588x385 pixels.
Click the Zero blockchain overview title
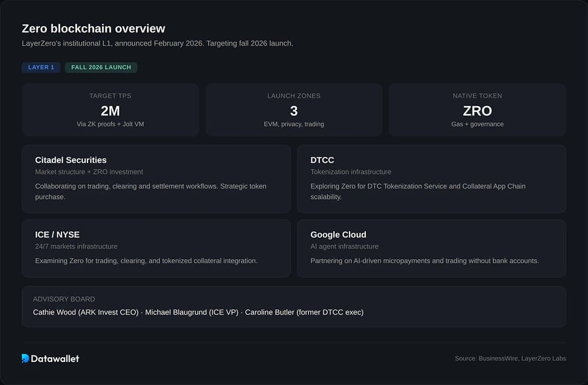point(93,28)
